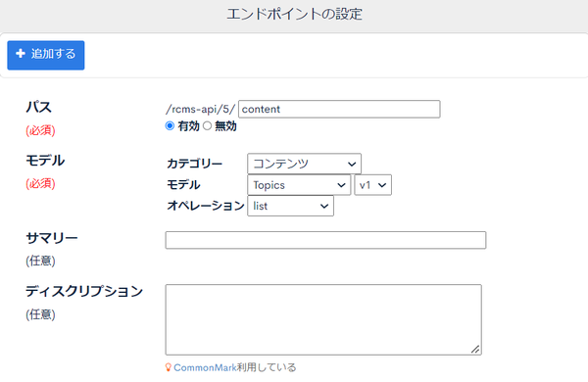Open the モデル dropdown showing Topics
The height and width of the screenshot is (382, 588).
(x=299, y=185)
